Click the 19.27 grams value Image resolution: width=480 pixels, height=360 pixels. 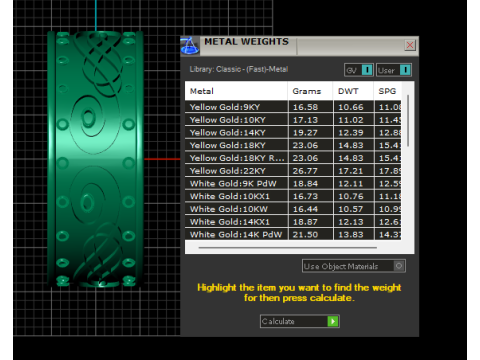pos(305,133)
